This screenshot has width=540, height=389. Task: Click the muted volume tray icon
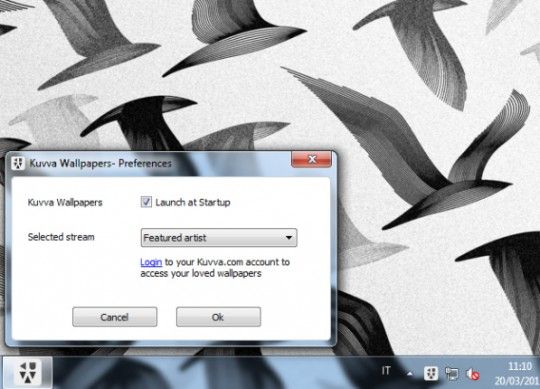tap(472, 374)
